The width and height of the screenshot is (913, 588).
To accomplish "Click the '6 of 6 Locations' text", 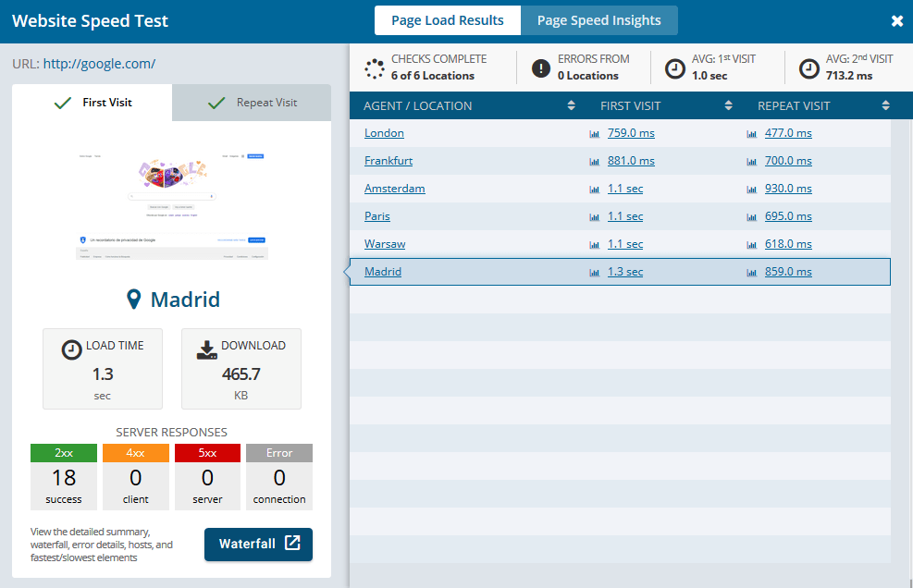I will tap(433, 76).
